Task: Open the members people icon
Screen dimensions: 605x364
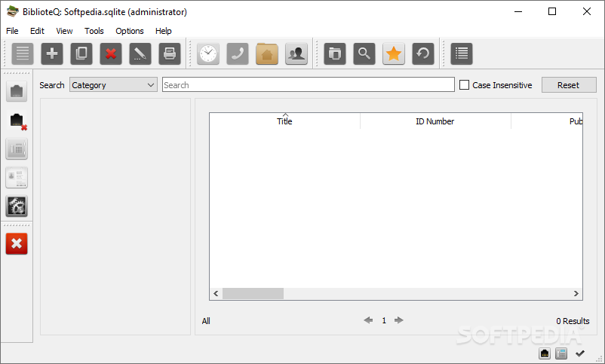Action: pyautogui.click(x=296, y=54)
